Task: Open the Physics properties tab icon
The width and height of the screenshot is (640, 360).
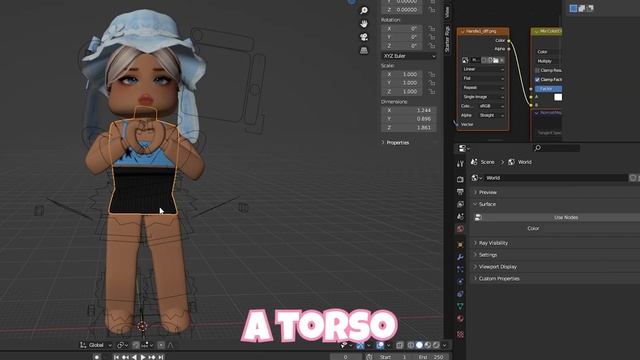Action: (460, 281)
